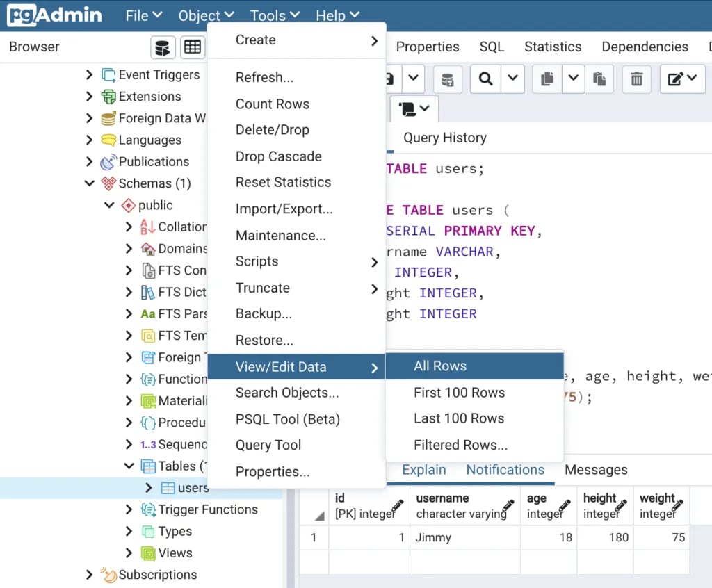Image resolution: width=712 pixels, height=588 pixels.
Task: Open the dropdown arrow beside the Find button
Action: [x=512, y=79]
